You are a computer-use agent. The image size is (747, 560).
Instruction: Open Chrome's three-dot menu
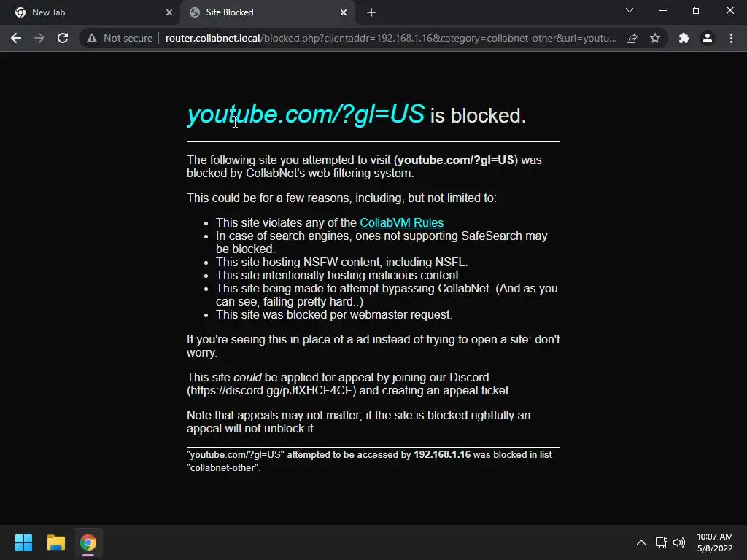(x=731, y=38)
